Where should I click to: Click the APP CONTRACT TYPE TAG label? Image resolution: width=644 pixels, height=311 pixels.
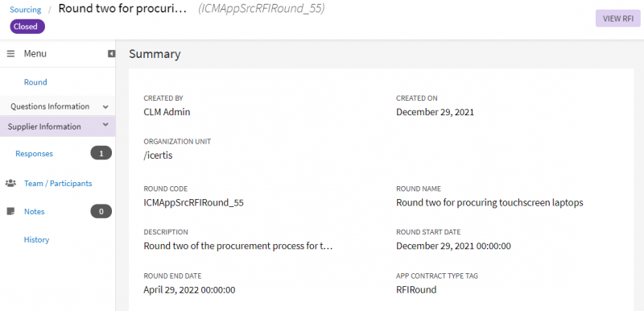point(437,276)
